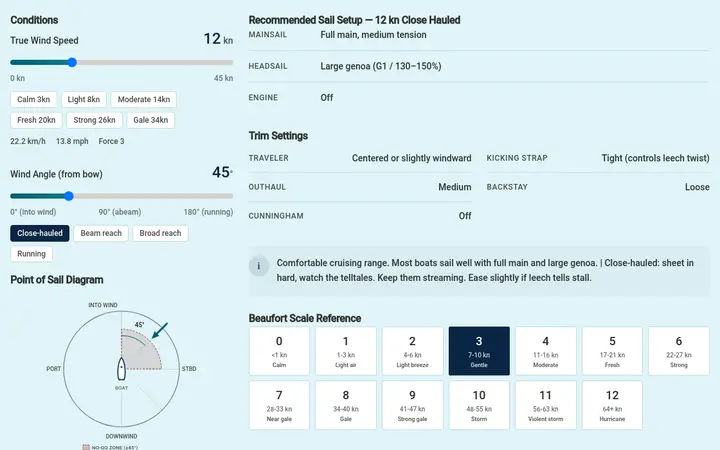Click the Engine 'Off' value
The width and height of the screenshot is (720, 450).
326,97
